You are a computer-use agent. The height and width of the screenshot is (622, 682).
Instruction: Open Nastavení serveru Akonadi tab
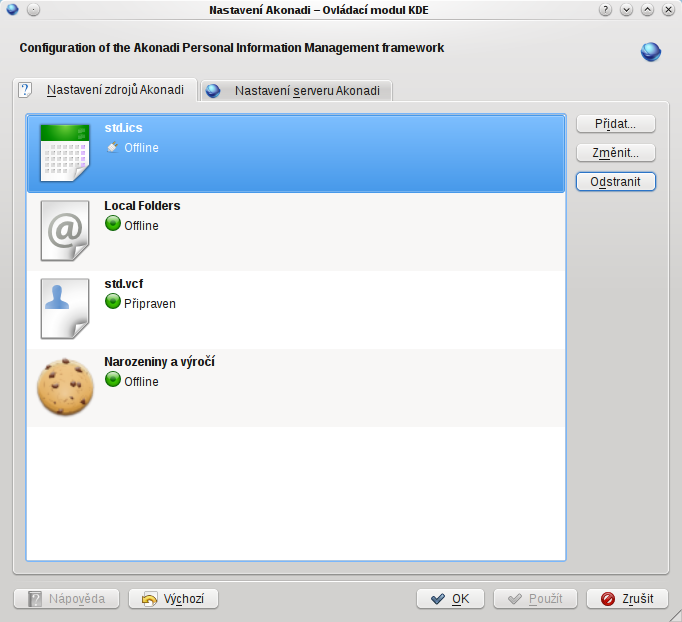tap(297, 90)
